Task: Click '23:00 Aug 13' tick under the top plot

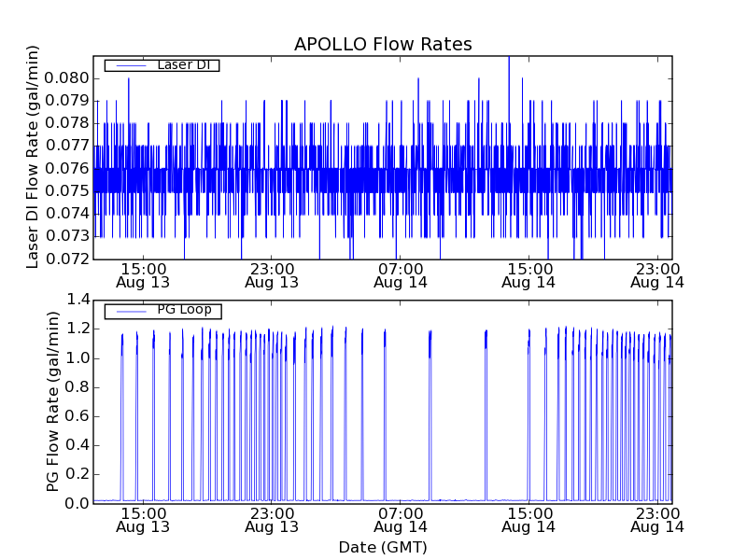Action: point(271,274)
